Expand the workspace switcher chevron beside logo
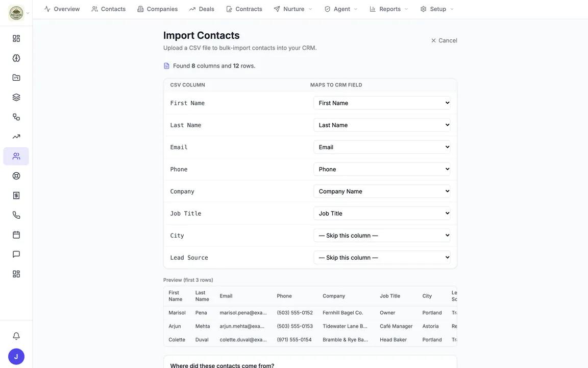Viewport: 588px width, 368px height. click(x=28, y=13)
